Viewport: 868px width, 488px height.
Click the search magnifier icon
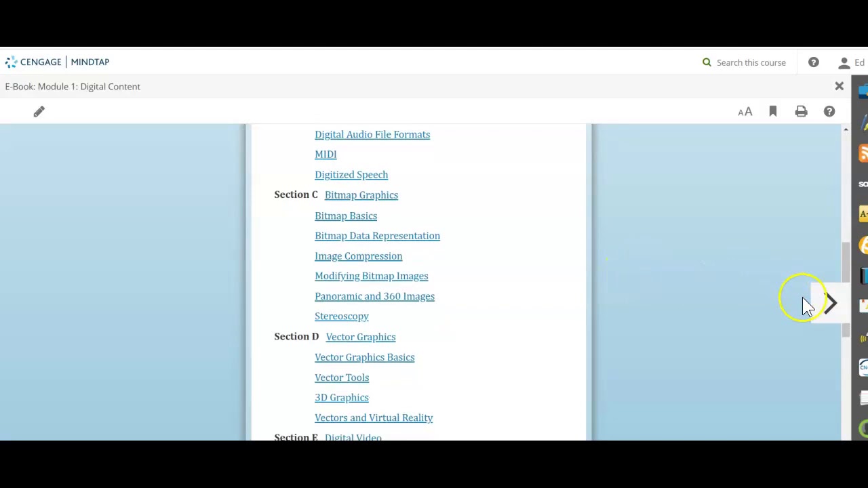pos(707,62)
